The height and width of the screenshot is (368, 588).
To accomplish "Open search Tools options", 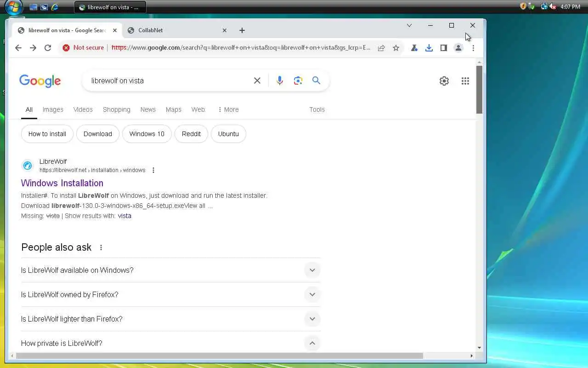I will pos(317,109).
